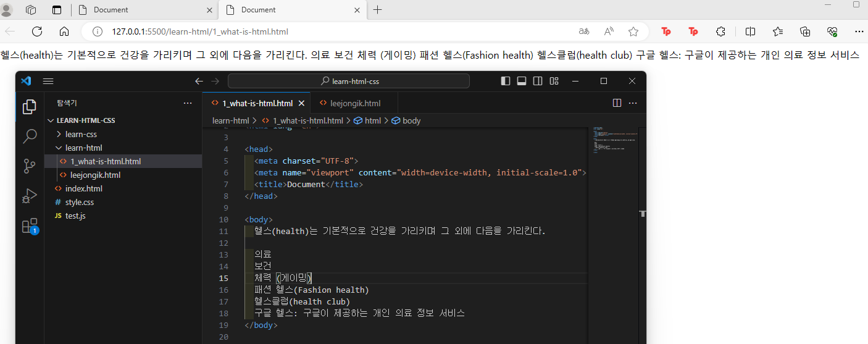Open the Edge workspaces icon

[x=31, y=10]
